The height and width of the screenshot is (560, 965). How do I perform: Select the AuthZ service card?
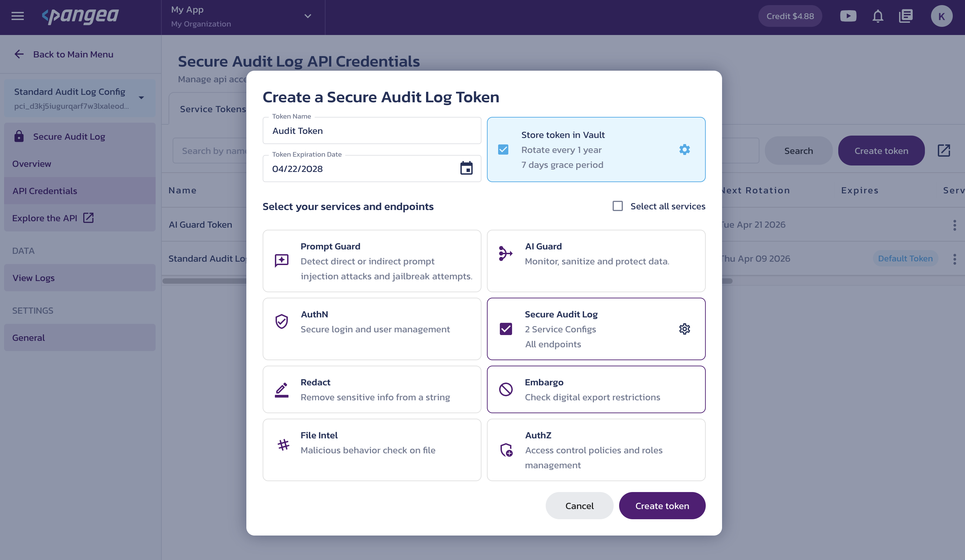(596, 450)
